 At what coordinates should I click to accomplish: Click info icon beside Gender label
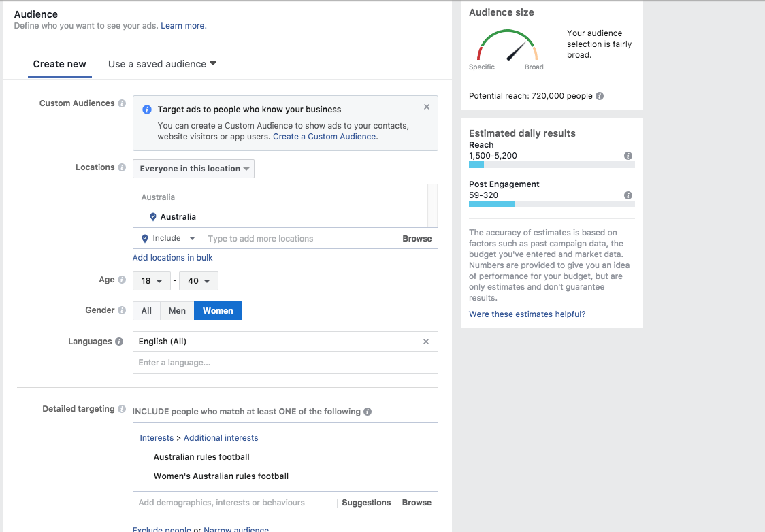click(x=122, y=310)
